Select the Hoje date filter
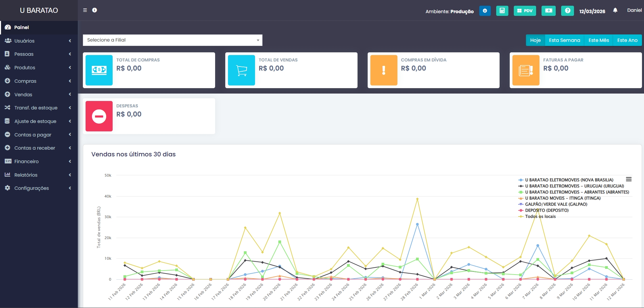The image size is (644, 308). 535,40
